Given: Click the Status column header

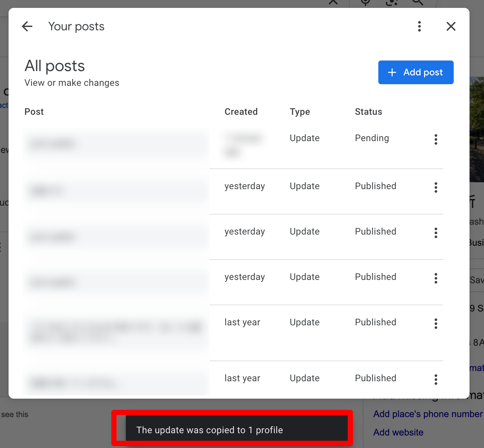Looking at the screenshot, I should 368,112.
